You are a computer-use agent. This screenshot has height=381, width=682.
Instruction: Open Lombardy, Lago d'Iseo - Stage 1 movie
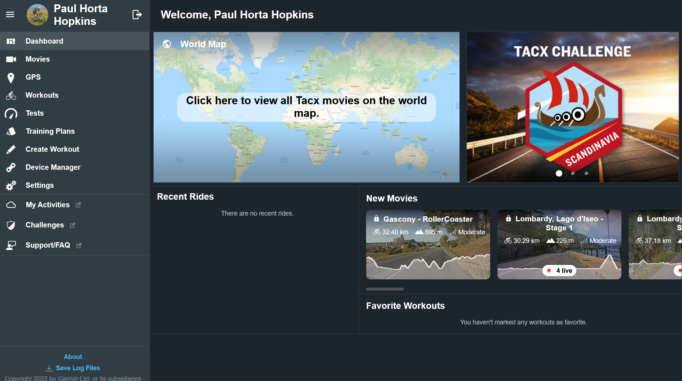coord(559,244)
